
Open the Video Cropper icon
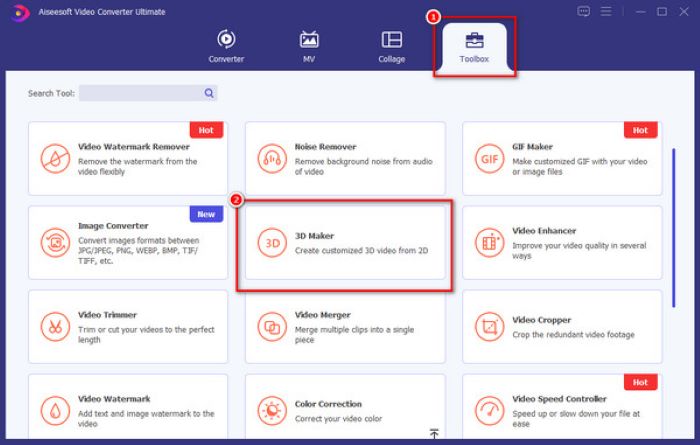pyautogui.click(x=489, y=327)
